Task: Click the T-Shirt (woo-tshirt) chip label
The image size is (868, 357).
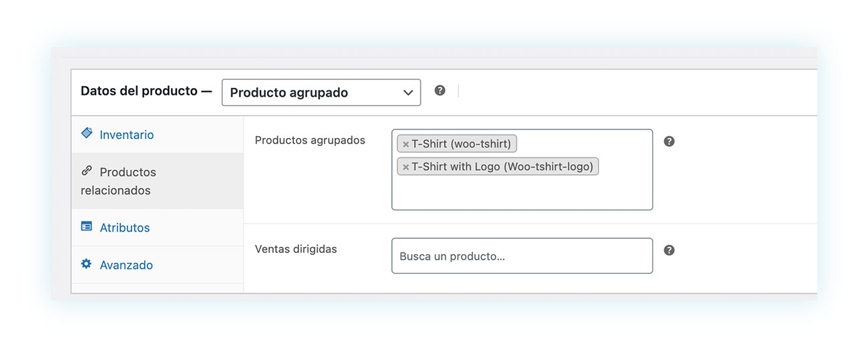Action: point(461,144)
